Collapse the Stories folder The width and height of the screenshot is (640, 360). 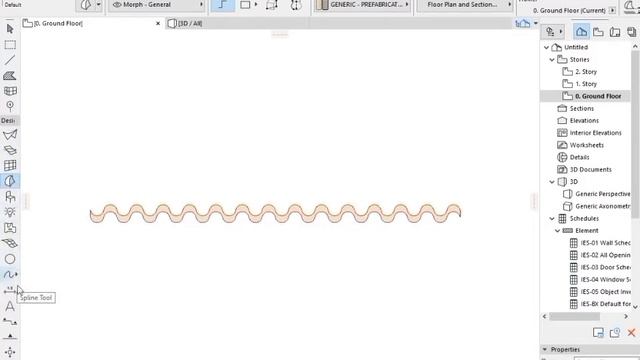pos(552,60)
